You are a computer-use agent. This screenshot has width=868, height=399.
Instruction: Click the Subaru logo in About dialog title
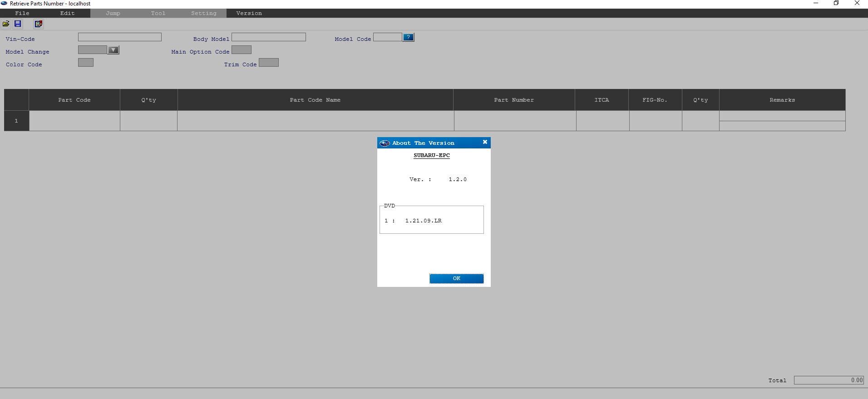coord(385,143)
